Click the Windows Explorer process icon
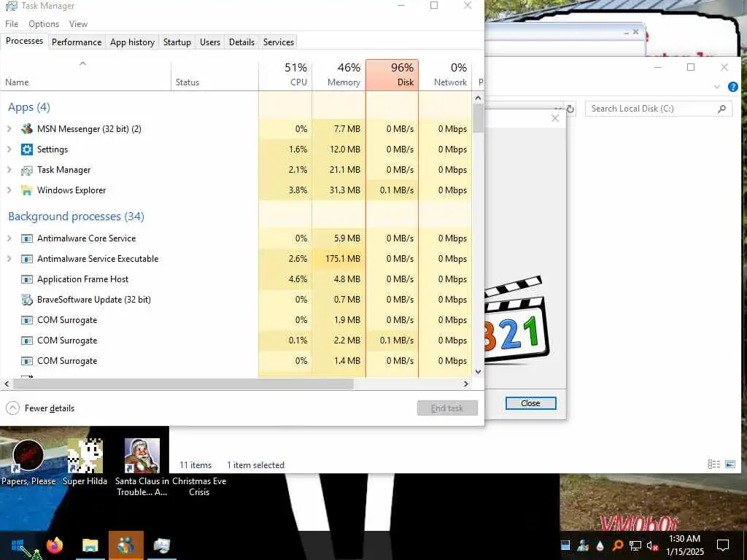Screen dimensions: 747x560 tap(27, 190)
